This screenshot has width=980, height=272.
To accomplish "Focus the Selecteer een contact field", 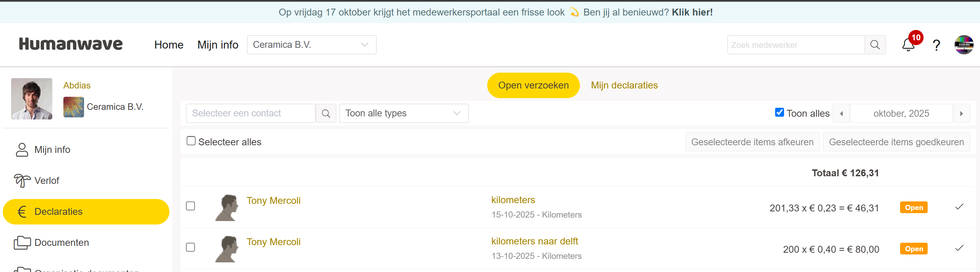I will point(250,113).
